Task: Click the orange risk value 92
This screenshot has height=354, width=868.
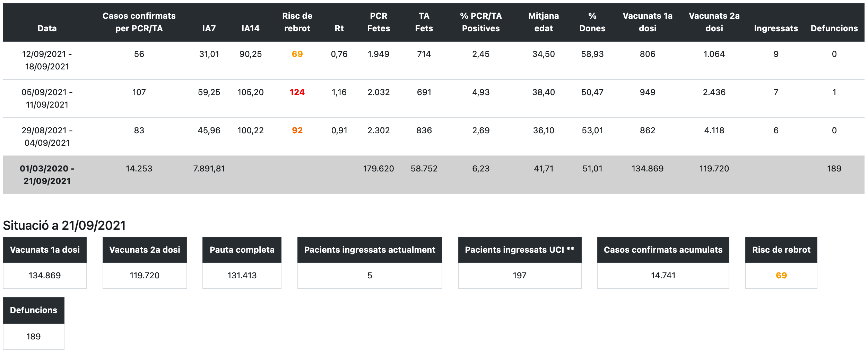Action: [x=297, y=130]
